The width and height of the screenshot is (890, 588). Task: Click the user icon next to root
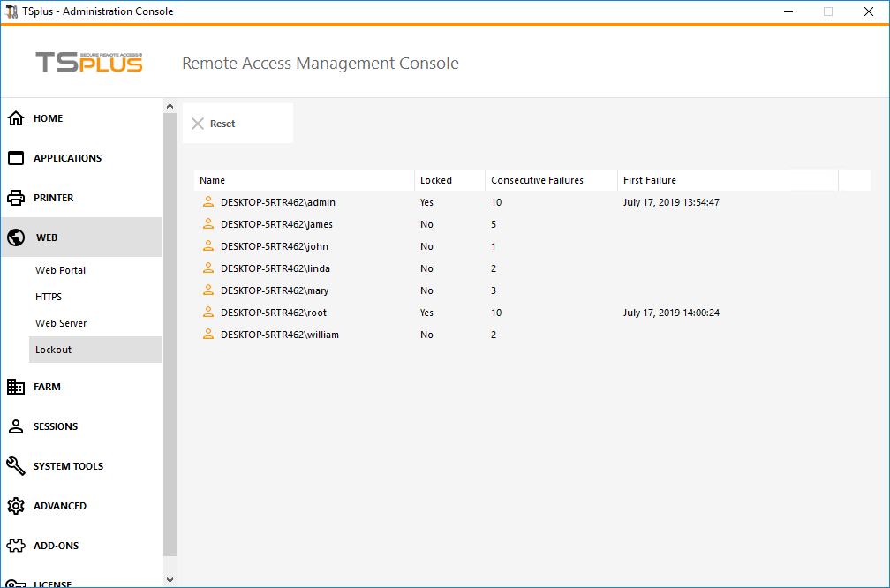tap(207, 312)
